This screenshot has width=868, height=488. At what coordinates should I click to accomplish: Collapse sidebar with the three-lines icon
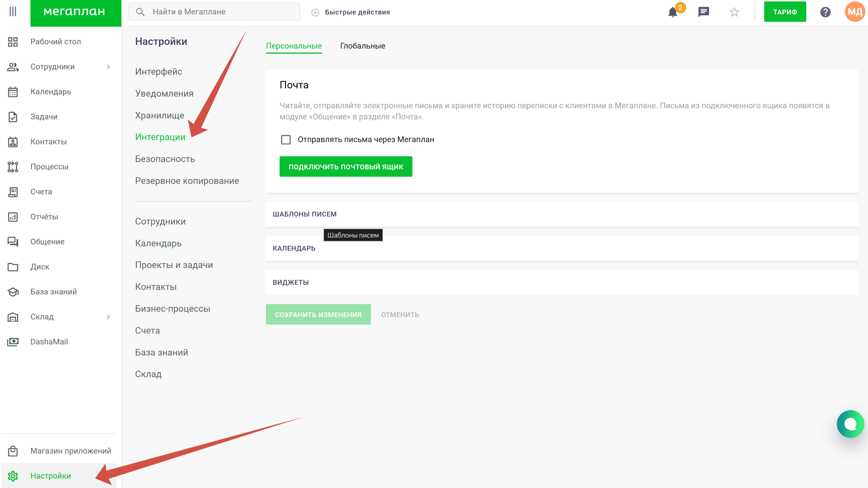[13, 11]
